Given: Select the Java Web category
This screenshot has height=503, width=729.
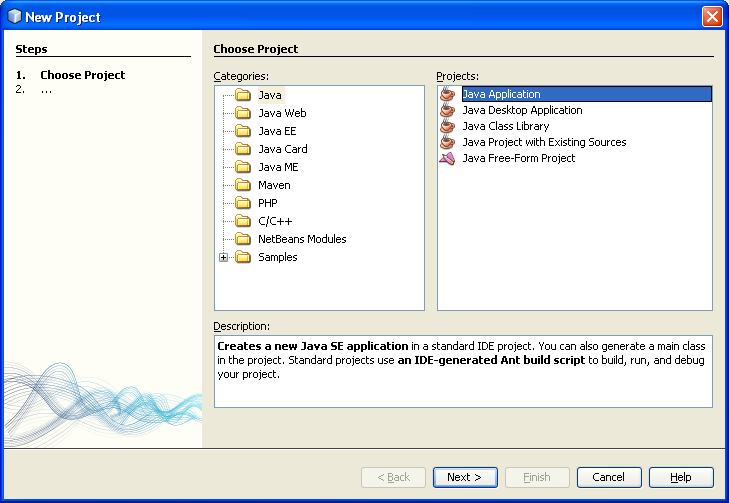Looking at the screenshot, I should click(x=282, y=113).
